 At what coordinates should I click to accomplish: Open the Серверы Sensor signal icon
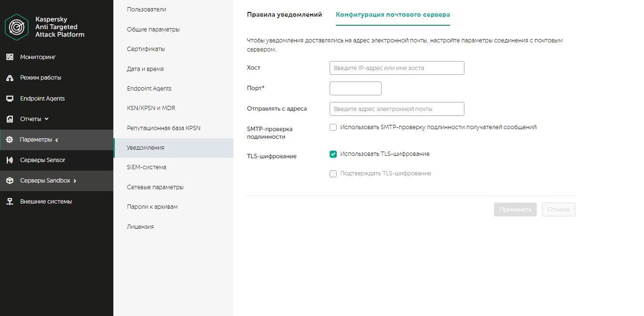tap(10, 160)
